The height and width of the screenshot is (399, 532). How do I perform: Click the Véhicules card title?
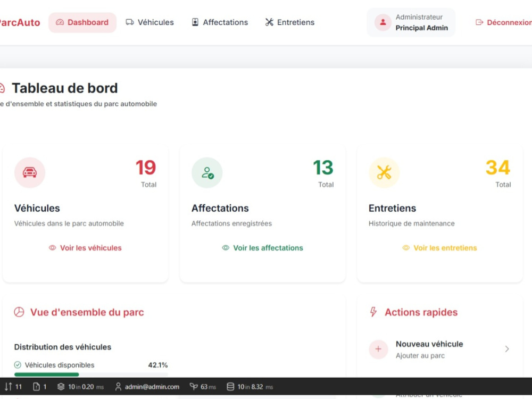tap(37, 209)
